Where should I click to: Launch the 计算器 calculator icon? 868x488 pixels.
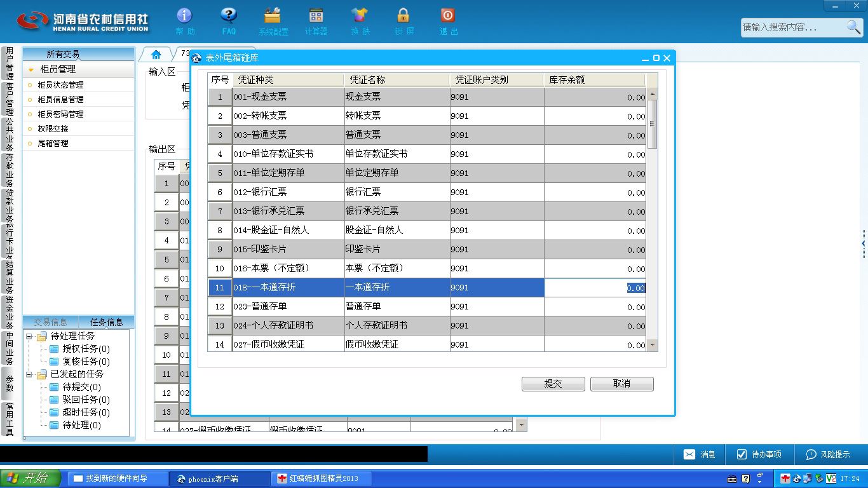click(316, 15)
